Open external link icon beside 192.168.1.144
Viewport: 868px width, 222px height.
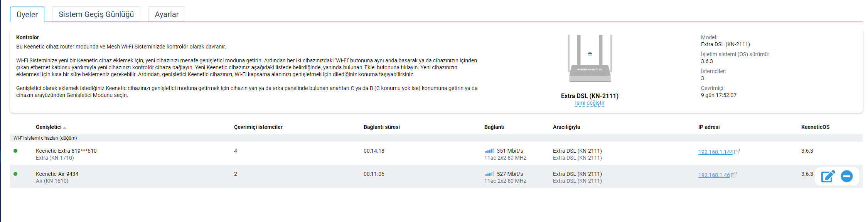(x=737, y=152)
